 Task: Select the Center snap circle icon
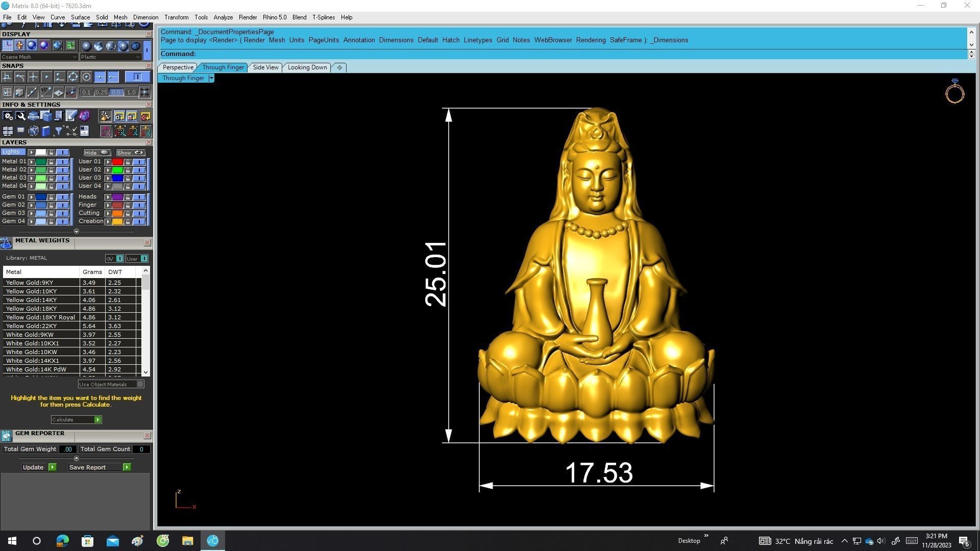86,77
